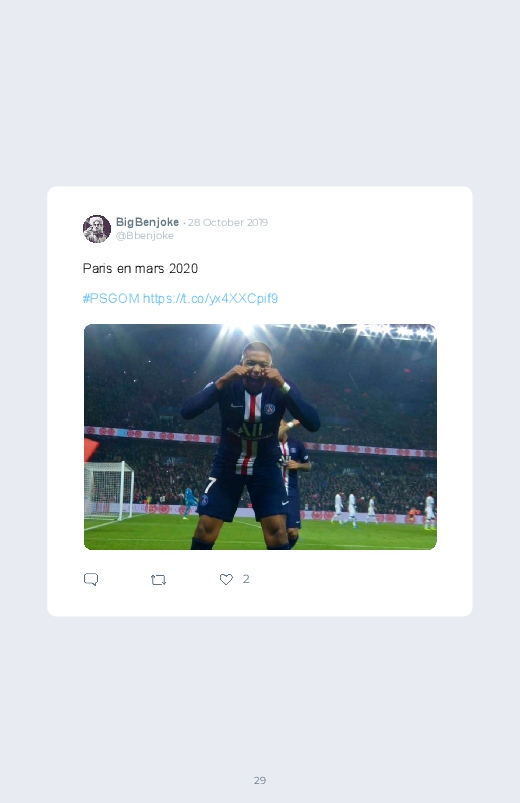Image resolution: width=520 pixels, height=803 pixels.
Task: Click the goalkeeper near the goal post
Action: [189, 502]
